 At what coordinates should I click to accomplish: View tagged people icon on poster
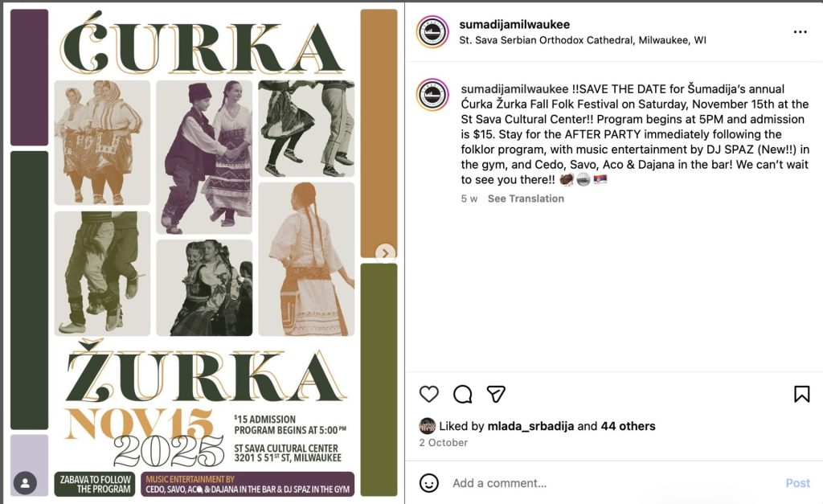tap(25, 483)
